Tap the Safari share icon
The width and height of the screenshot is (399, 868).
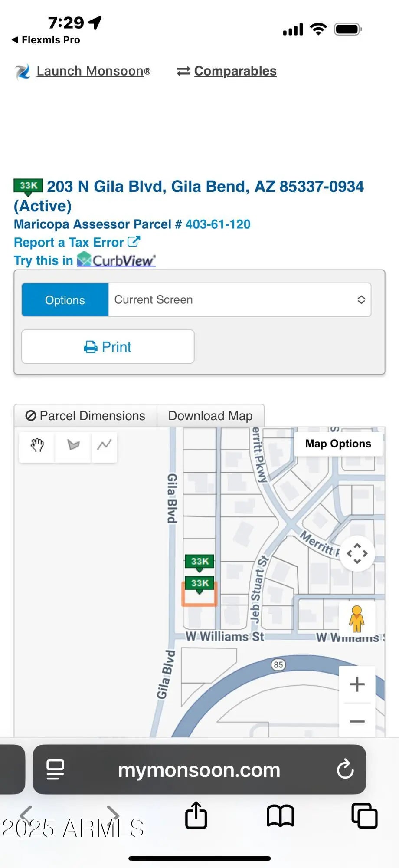tap(196, 815)
